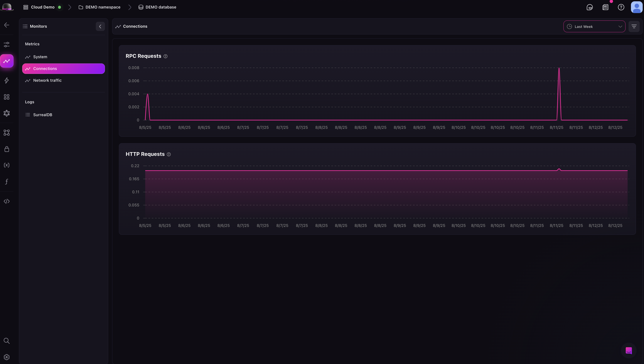Open the DEMO namespace breadcrumb
Image resolution: width=644 pixels, height=364 pixels.
tap(102, 7)
